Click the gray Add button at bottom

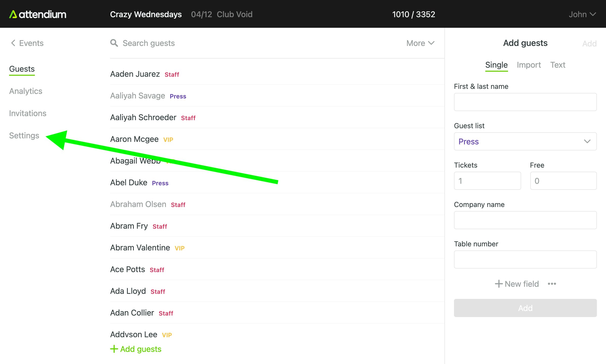[525, 308]
